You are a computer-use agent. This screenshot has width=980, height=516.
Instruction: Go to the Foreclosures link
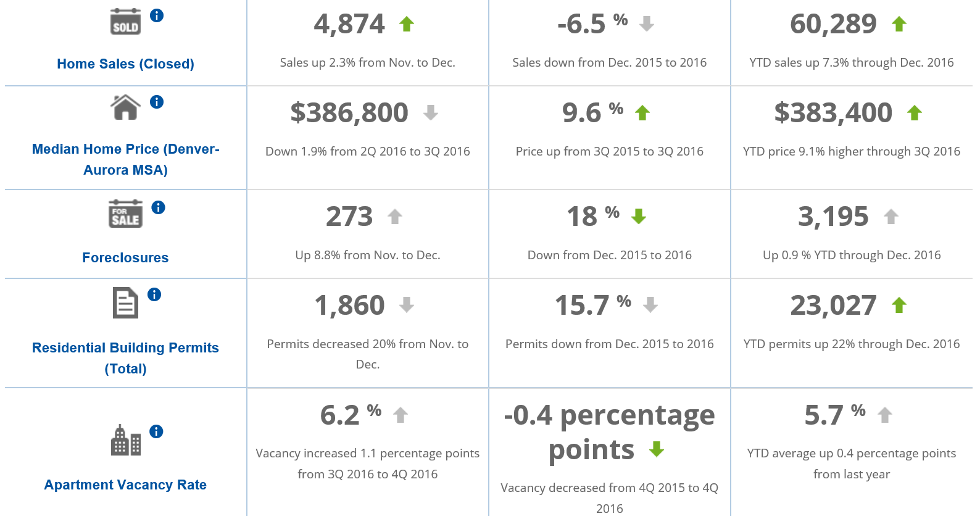point(125,257)
